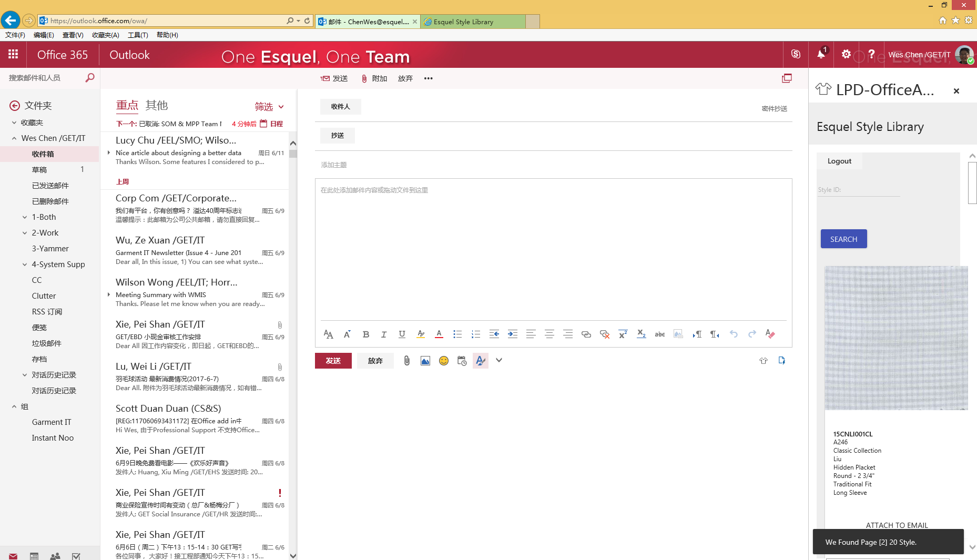
Task: Increase paragraph indent
Action: tap(513, 334)
